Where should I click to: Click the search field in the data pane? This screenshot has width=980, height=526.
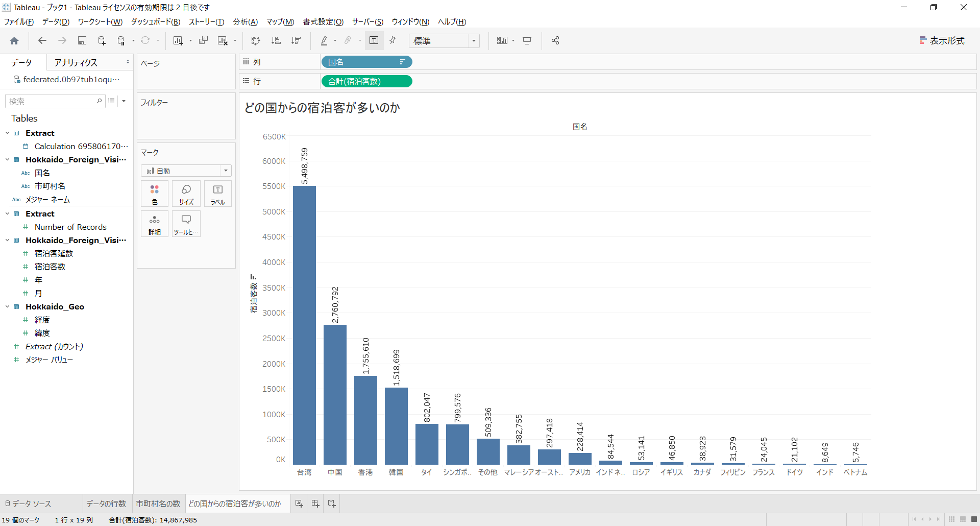[x=55, y=101]
